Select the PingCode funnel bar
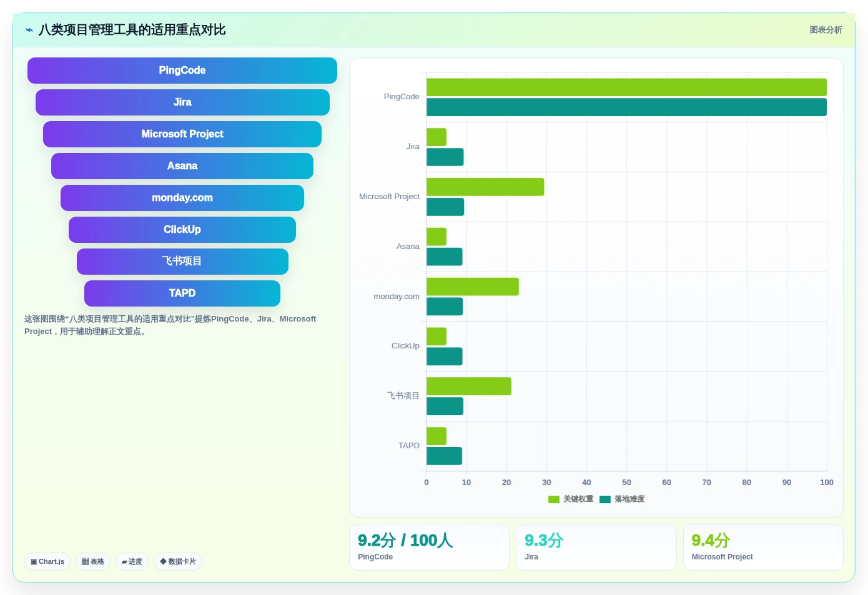Viewport: 868px width, 595px height. point(182,71)
